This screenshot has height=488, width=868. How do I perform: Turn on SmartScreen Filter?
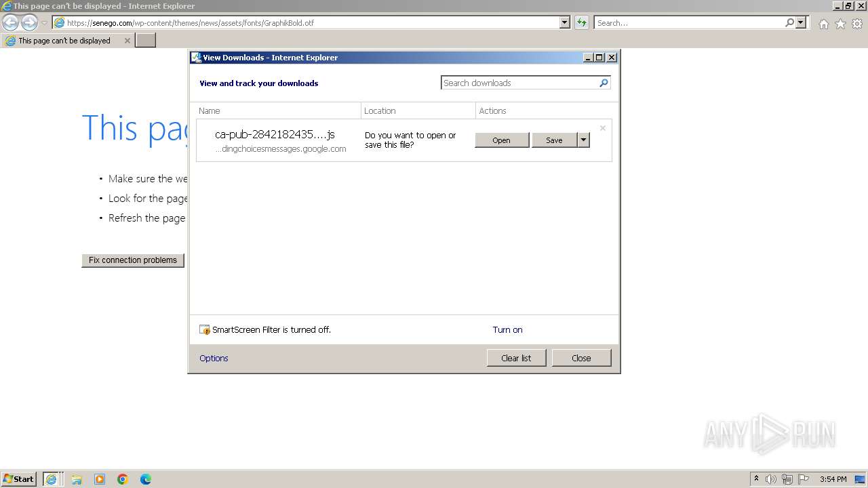(x=507, y=330)
